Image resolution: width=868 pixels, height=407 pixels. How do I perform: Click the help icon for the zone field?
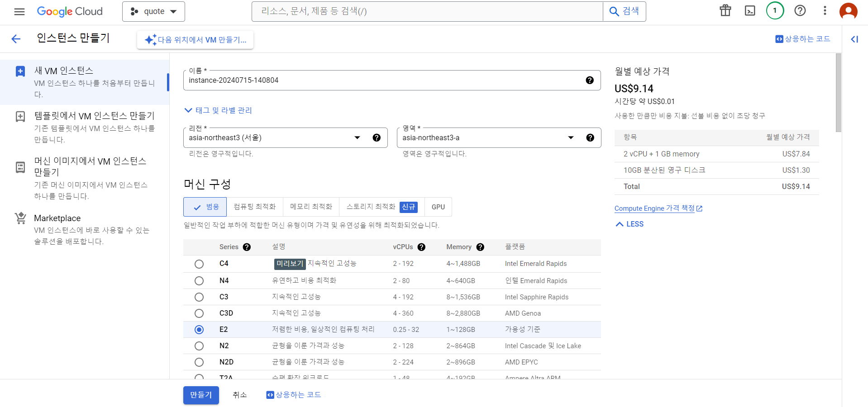pos(590,137)
